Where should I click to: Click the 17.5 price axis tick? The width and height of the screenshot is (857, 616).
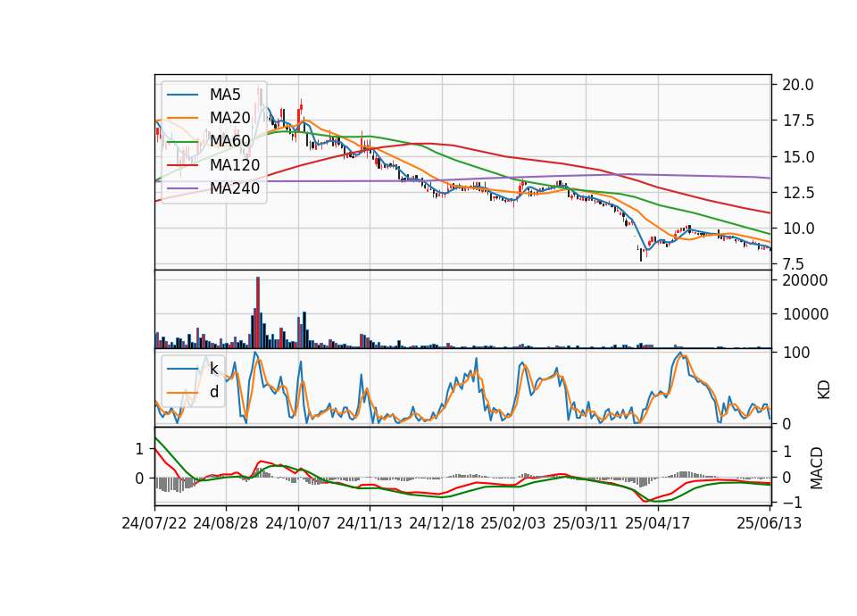(798, 121)
